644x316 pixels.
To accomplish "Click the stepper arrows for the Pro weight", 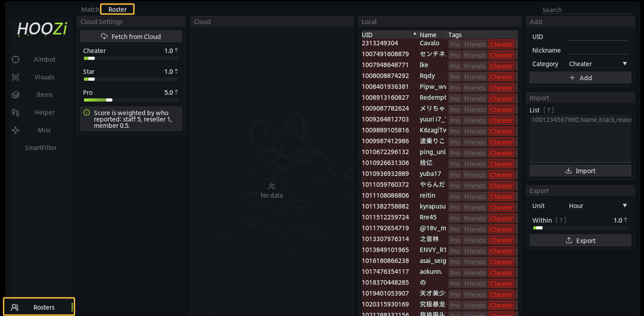I will [177, 92].
